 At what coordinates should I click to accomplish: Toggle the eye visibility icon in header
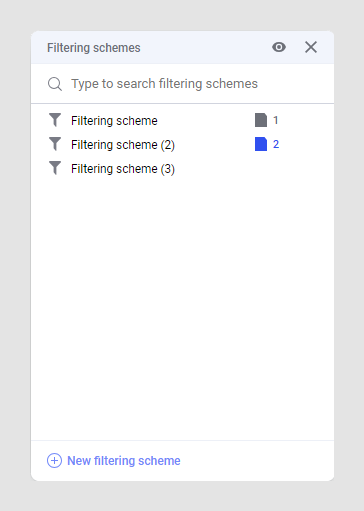279,47
